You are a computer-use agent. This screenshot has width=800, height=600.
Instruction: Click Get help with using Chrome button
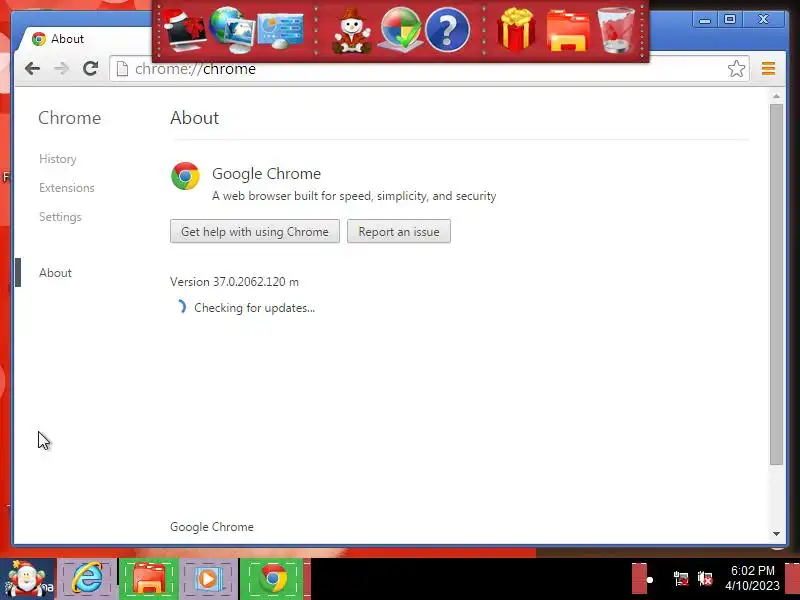(x=255, y=232)
